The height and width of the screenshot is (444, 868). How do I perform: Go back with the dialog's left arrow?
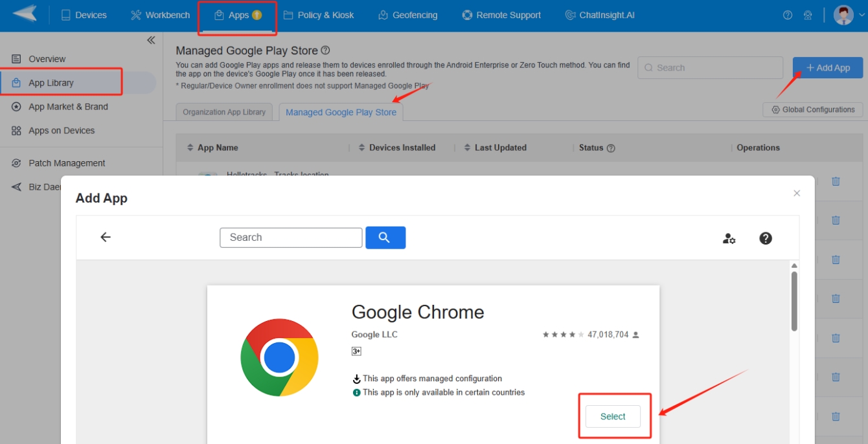point(106,238)
